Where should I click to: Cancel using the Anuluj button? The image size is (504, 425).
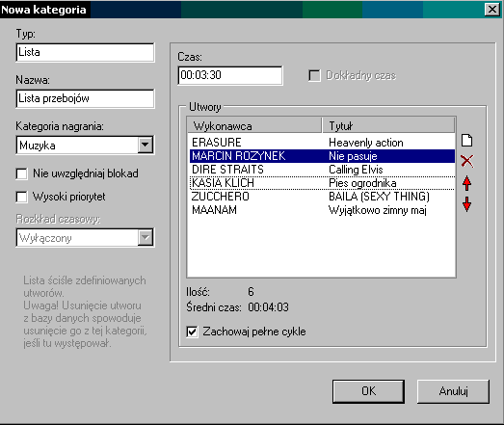point(453,391)
